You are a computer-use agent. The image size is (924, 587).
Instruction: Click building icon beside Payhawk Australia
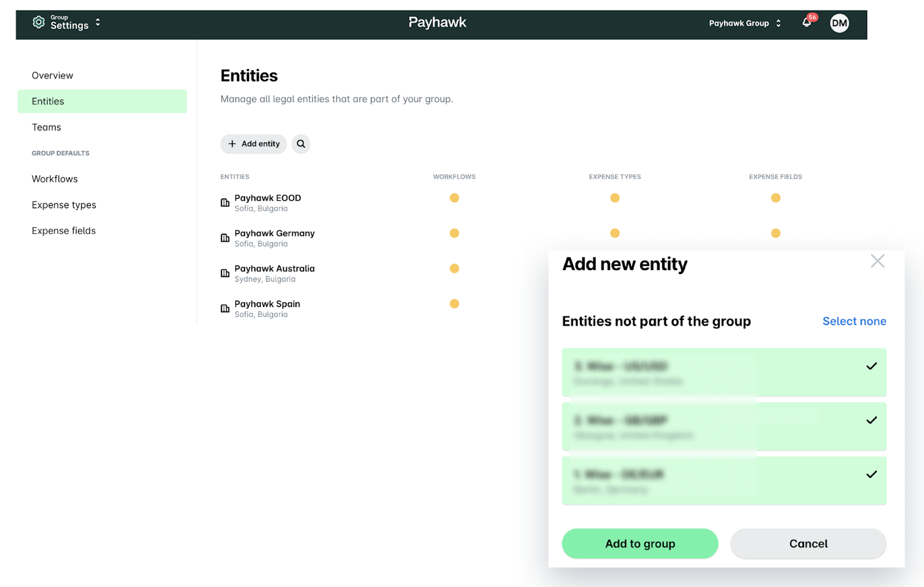(x=225, y=273)
